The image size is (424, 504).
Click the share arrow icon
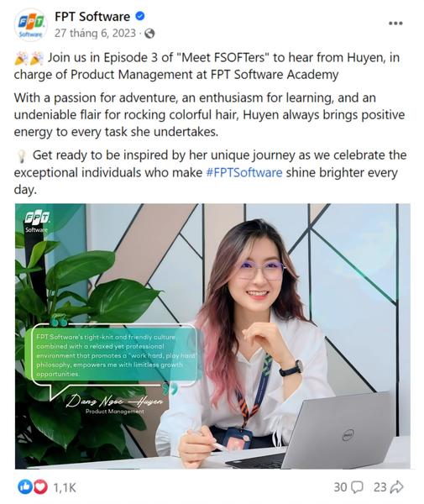(396, 487)
